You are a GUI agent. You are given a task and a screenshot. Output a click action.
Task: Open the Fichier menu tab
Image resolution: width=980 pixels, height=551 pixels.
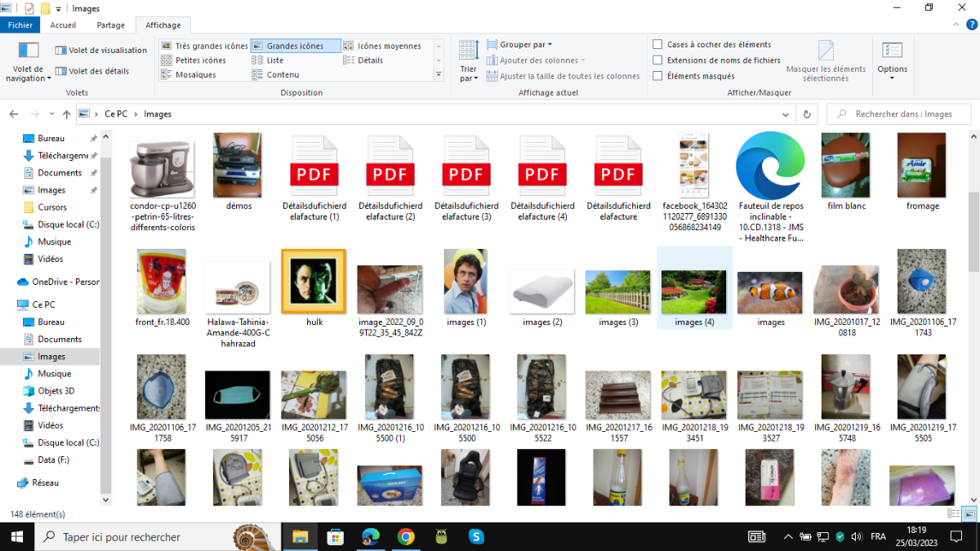pyautogui.click(x=20, y=25)
